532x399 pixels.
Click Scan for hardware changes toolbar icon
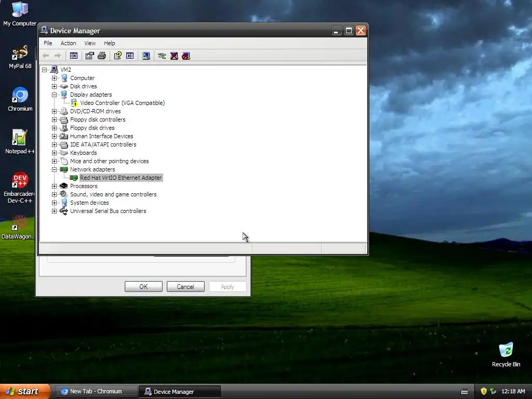point(146,56)
